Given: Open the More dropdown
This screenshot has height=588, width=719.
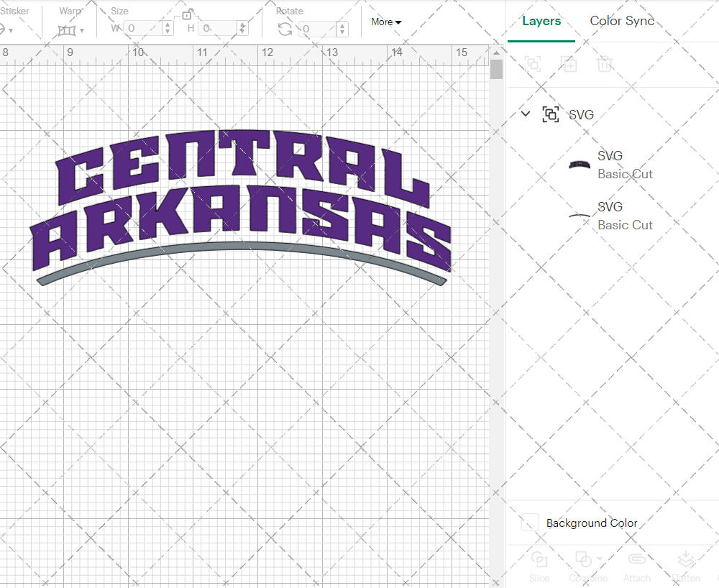Looking at the screenshot, I should (386, 22).
